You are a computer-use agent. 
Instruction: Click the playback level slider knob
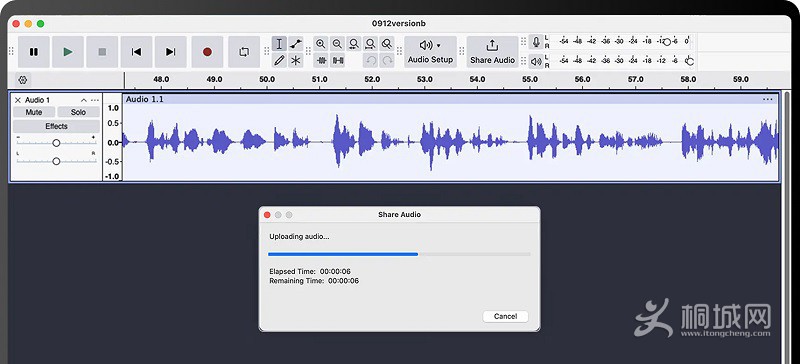click(x=690, y=61)
